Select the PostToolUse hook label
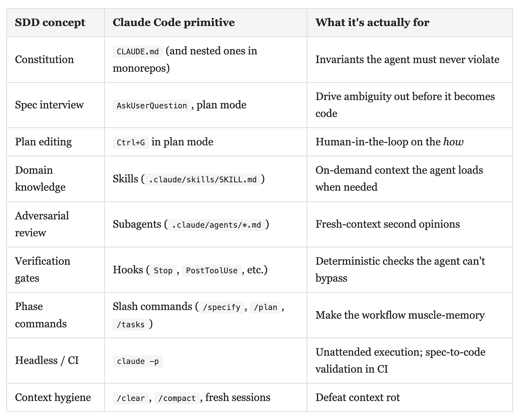The width and height of the screenshot is (520, 420). click(x=212, y=270)
